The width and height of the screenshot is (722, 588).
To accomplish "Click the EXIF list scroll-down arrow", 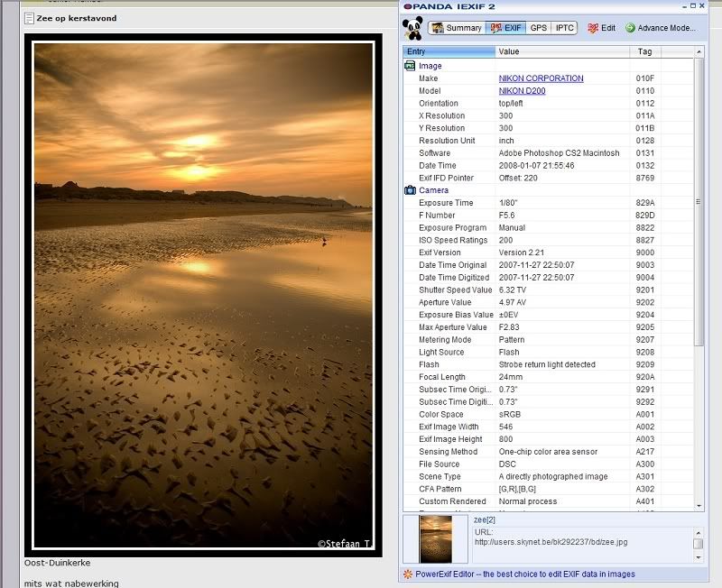I will pos(699,506).
